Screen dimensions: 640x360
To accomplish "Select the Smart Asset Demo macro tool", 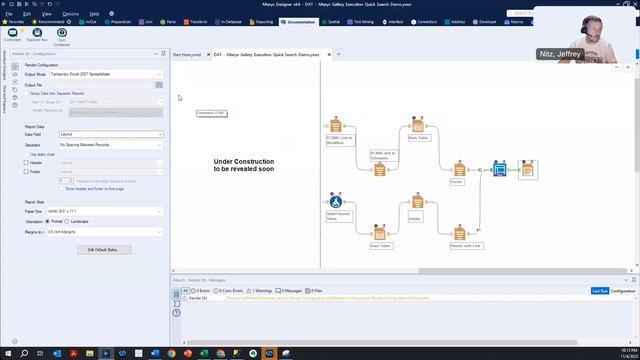I will click(336, 201).
